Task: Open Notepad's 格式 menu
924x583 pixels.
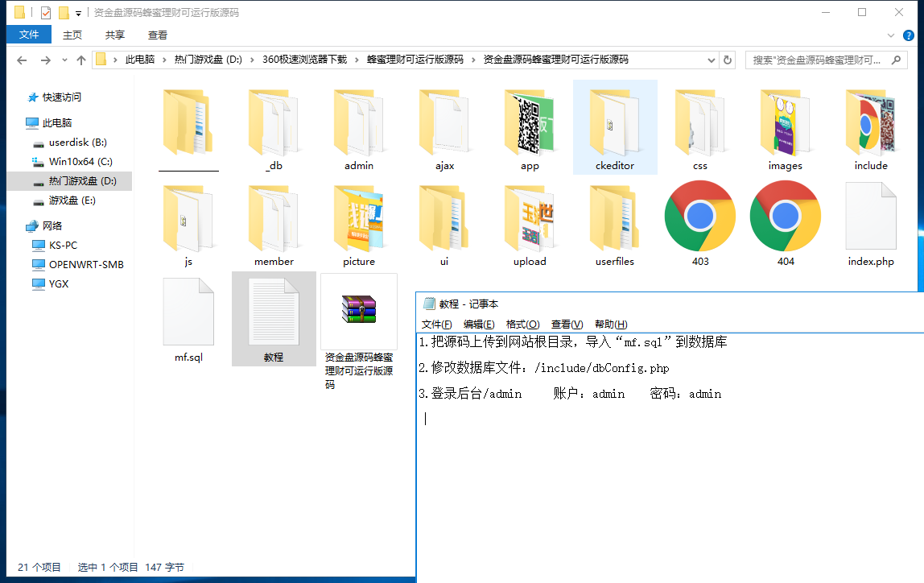Action: (522, 325)
